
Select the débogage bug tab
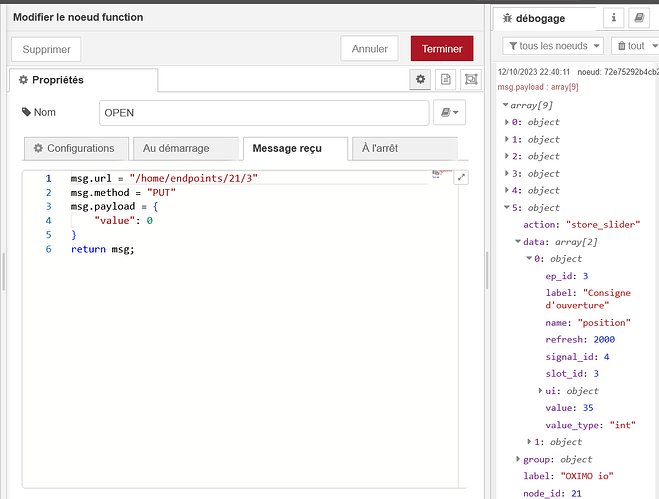pos(539,18)
